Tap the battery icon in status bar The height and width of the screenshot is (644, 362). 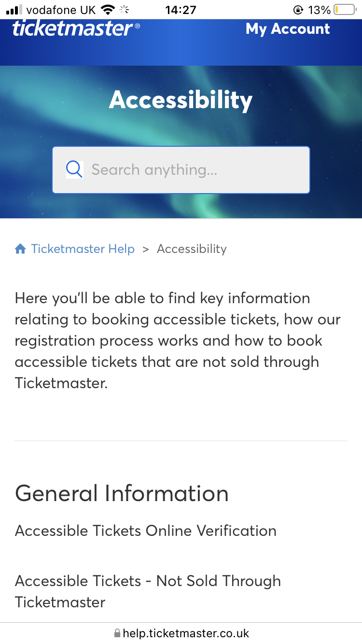pyautogui.click(x=344, y=10)
